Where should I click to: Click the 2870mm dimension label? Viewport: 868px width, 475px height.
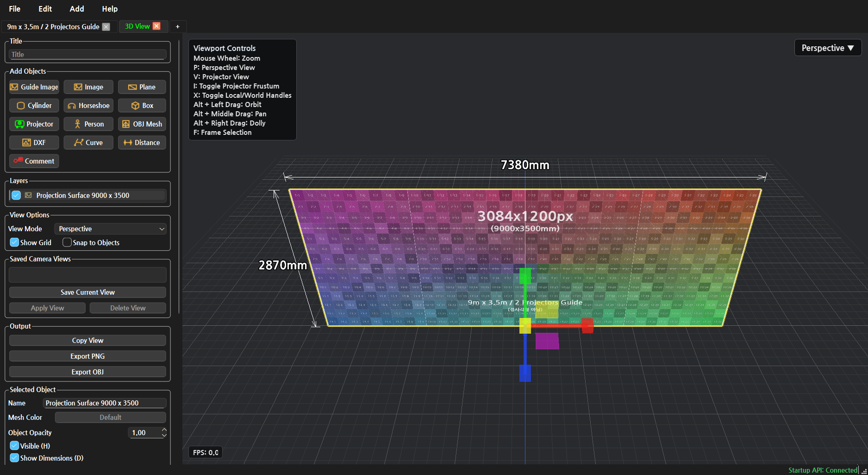(x=283, y=265)
